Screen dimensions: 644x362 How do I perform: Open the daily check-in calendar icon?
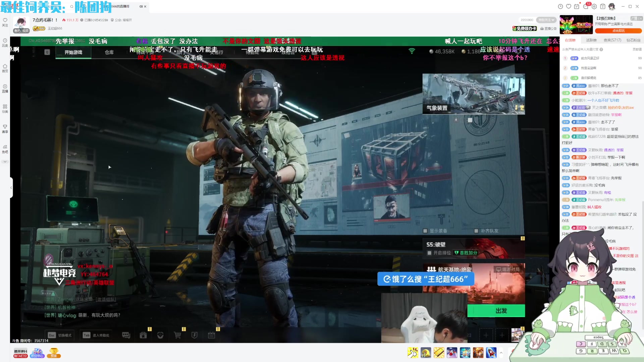pyautogui.click(x=577, y=6)
